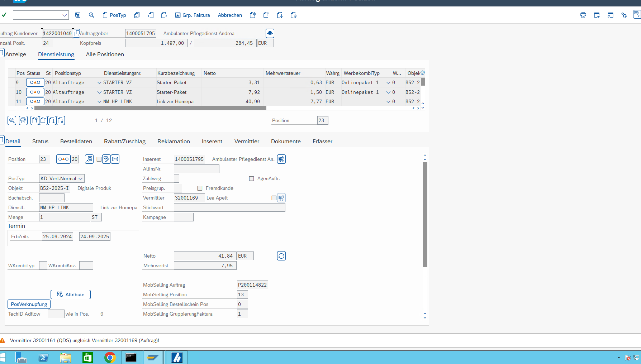Click the Abbrechen button
Viewport: 641px width, 364px height.
tap(230, 15)
